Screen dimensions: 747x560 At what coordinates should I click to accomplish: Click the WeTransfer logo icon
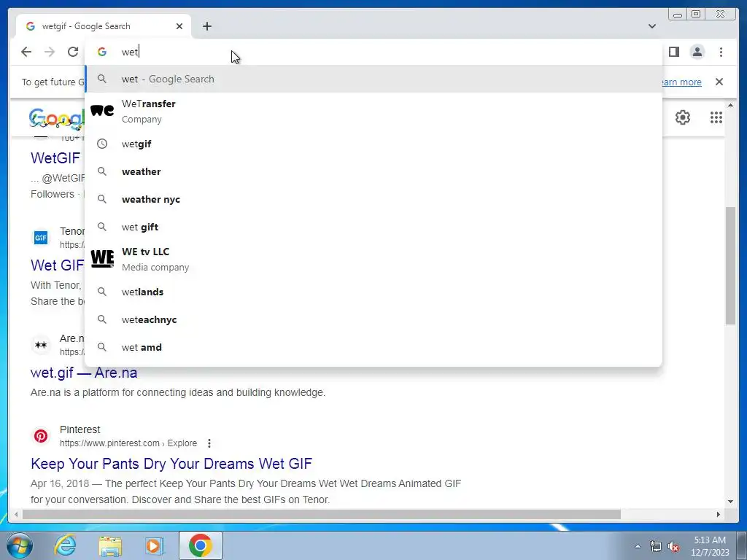102,111
